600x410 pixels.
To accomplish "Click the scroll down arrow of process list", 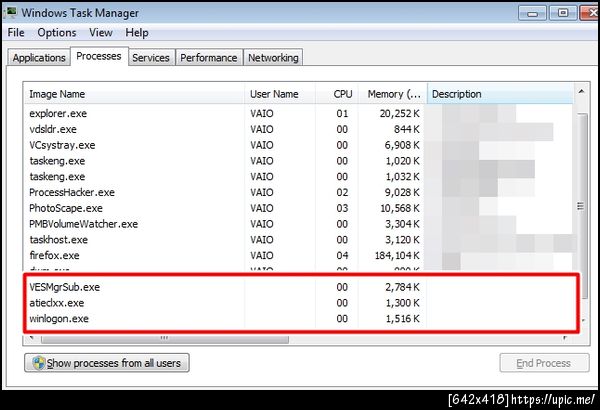I will click(x=583, y=320).
